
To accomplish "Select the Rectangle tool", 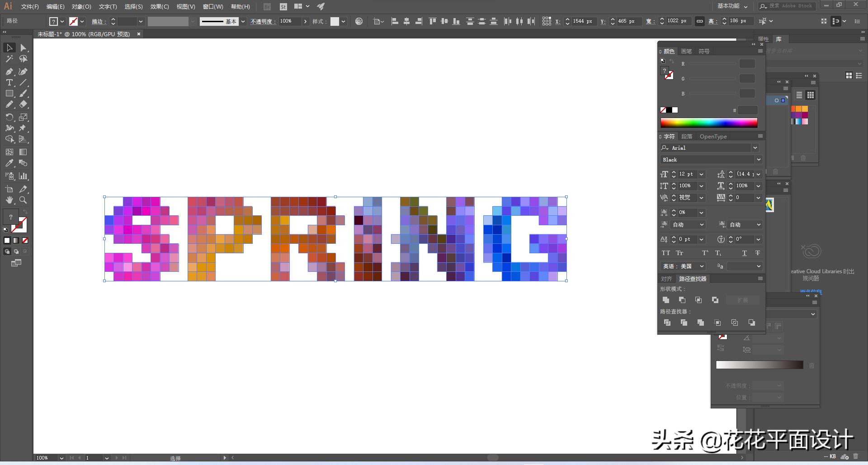I will pos(9,94).
